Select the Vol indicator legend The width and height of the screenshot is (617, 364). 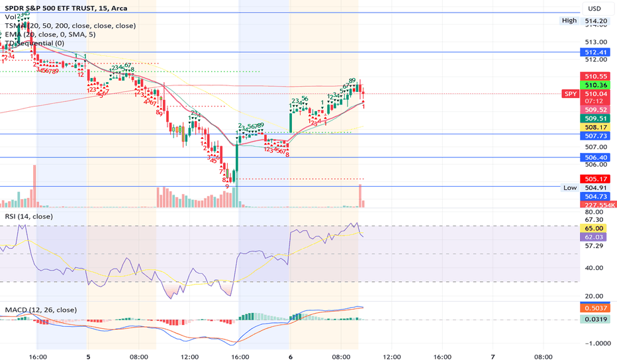point(10,17)
